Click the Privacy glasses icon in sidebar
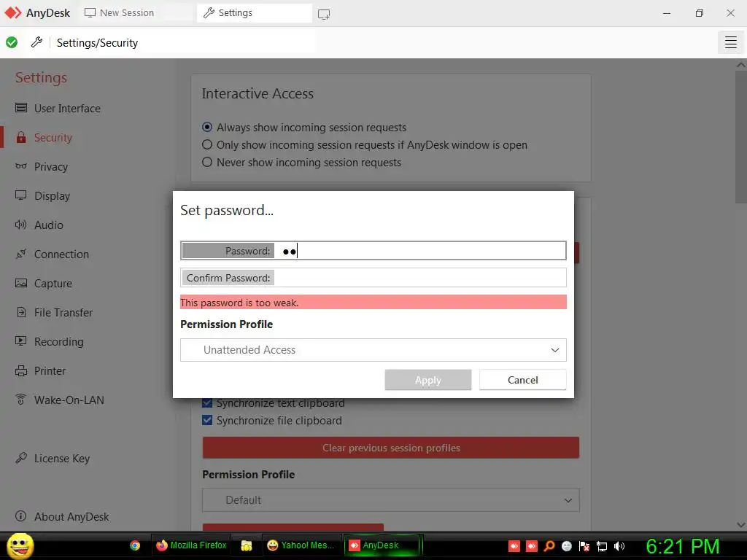Screen dimensions: 747x560 [x=21, y=166]
